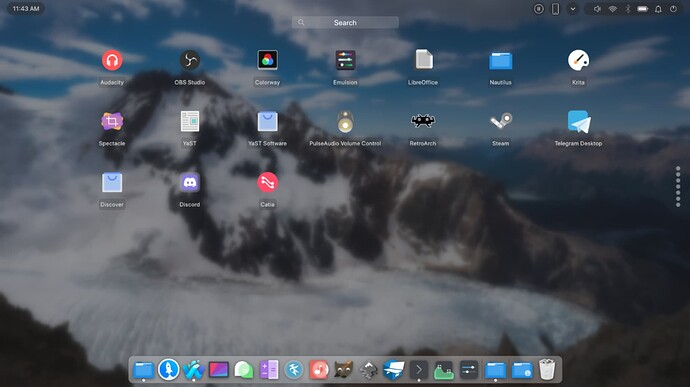Click the Search field at the top
690x387 pixels.
click(345, 22)
